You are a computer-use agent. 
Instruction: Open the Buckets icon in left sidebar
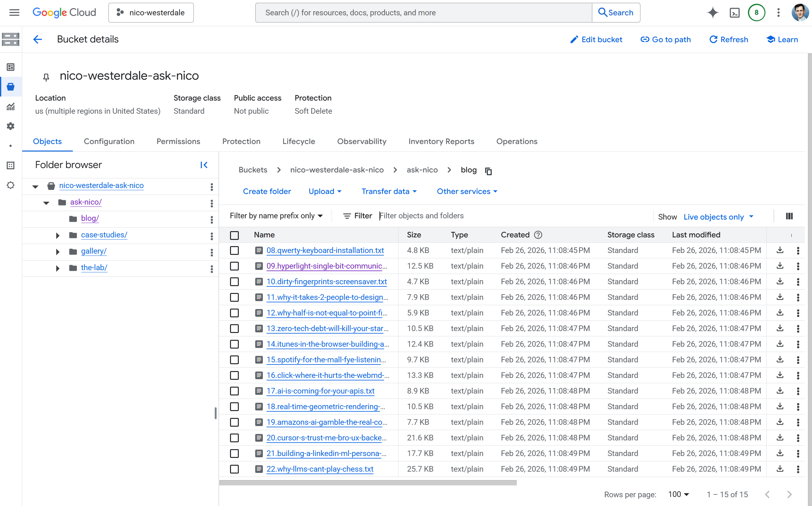[10, 87]
